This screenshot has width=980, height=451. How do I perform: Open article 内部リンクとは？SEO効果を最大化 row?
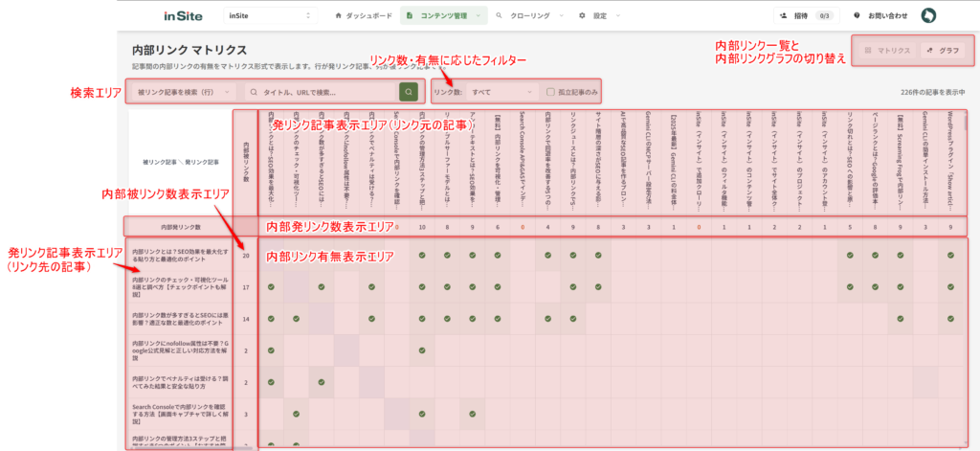coord(180,256)
